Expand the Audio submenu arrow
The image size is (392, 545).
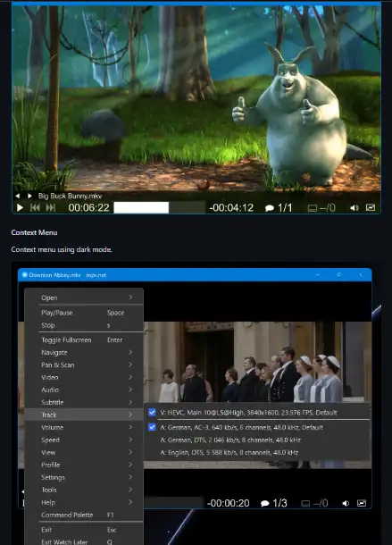pos(130,390)
